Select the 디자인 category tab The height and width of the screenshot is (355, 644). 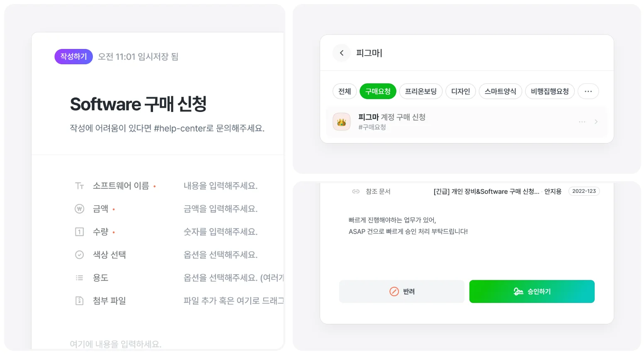pos(460,91)
